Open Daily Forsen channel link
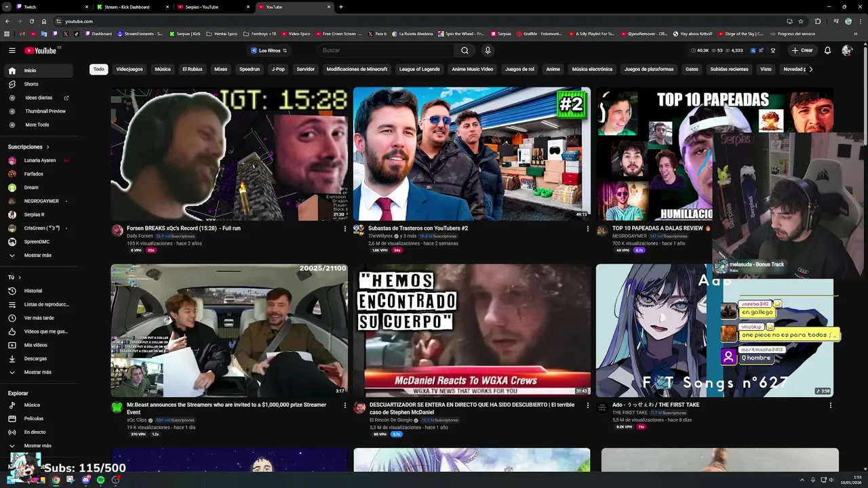868x488 pixels. [x=140, y=236]
